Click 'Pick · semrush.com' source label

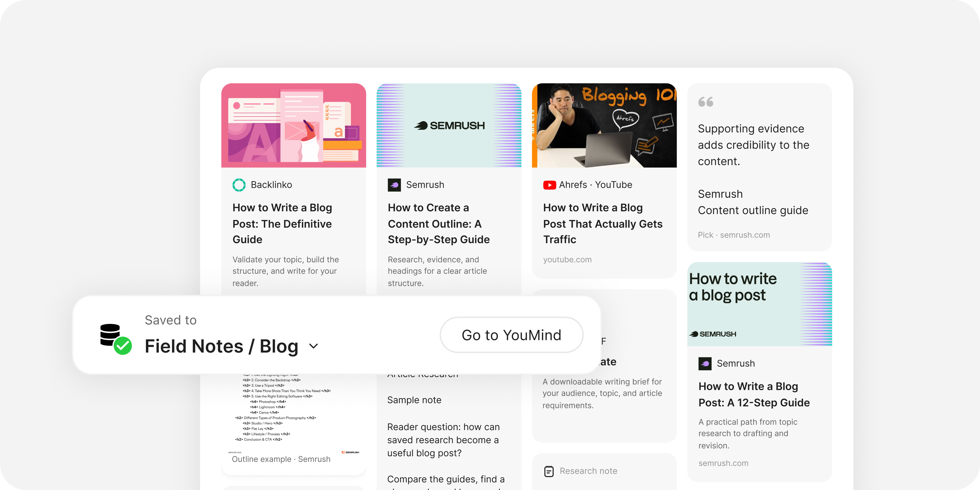(x=733, y=235)
